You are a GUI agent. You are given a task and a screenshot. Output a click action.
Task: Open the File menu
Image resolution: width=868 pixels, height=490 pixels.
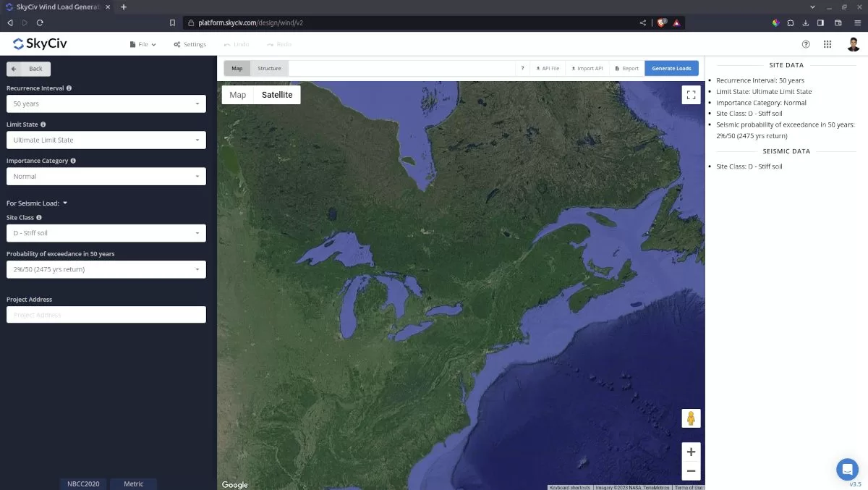[x=142, y=44]
